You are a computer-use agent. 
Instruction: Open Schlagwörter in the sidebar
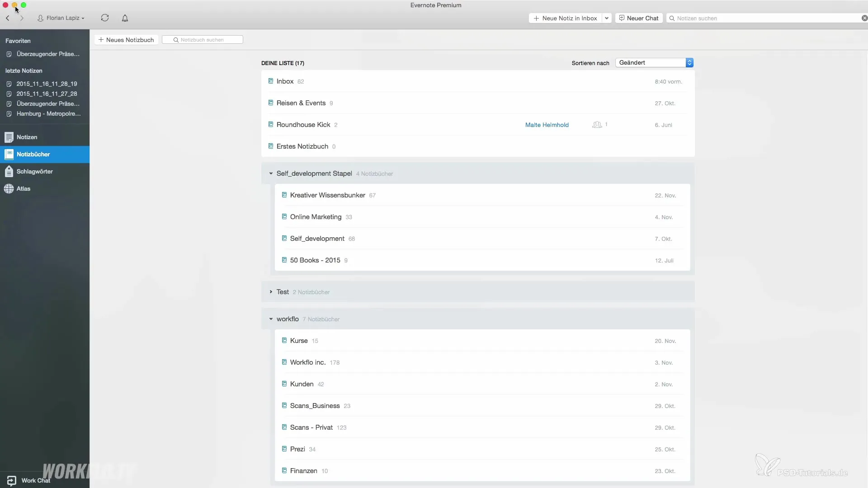point(45,171)
